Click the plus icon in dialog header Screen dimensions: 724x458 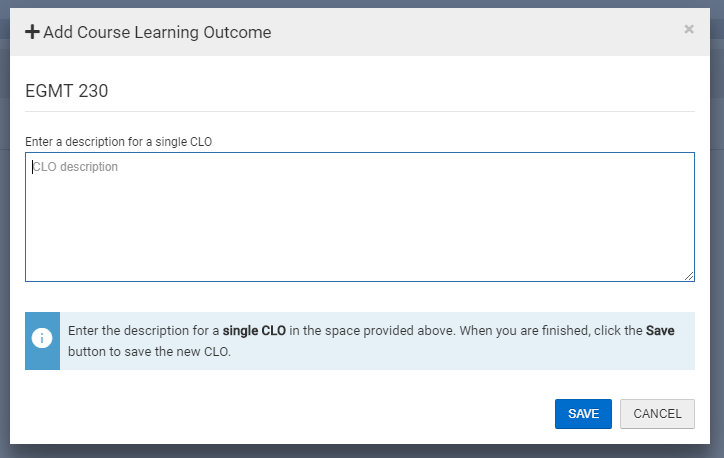coord(32,32)
